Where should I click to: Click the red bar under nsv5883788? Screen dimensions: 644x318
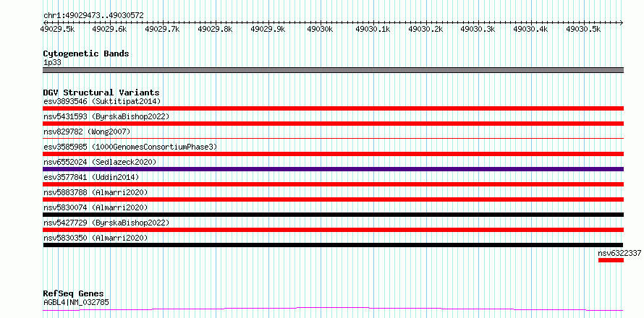tap(333, 199)
